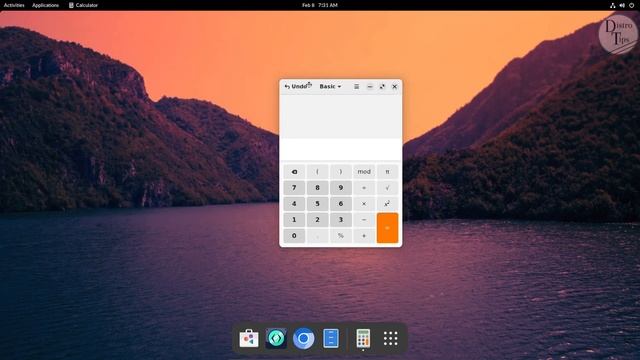Click digit 5 on keypad
Viewport: 640px width, 360px height.
point(317,204)
